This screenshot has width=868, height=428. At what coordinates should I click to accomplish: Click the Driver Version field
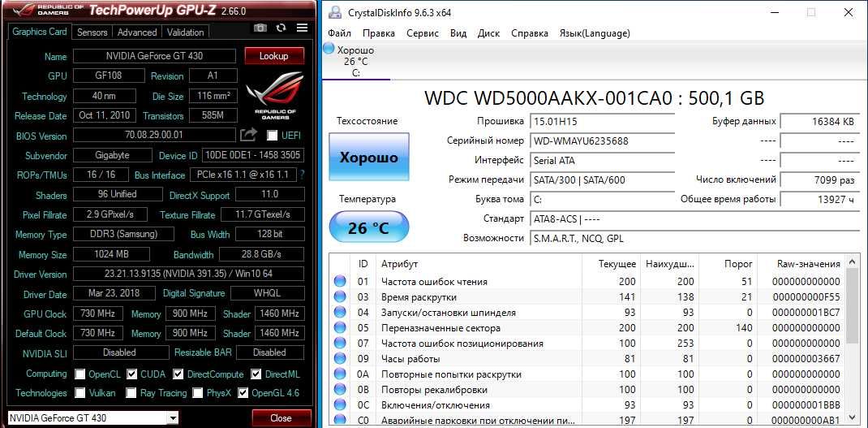pyautogui.click(x=189, y=274)
